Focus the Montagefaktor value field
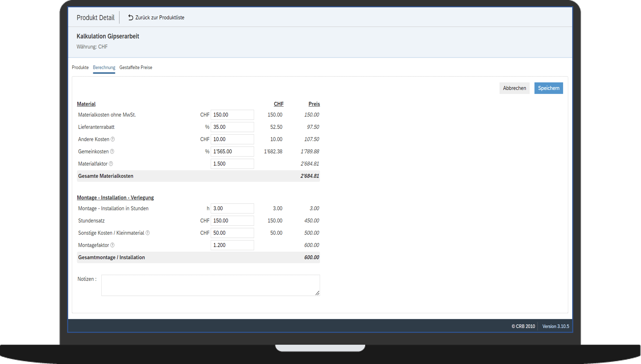641x364 pixels. tap(232, 245)
